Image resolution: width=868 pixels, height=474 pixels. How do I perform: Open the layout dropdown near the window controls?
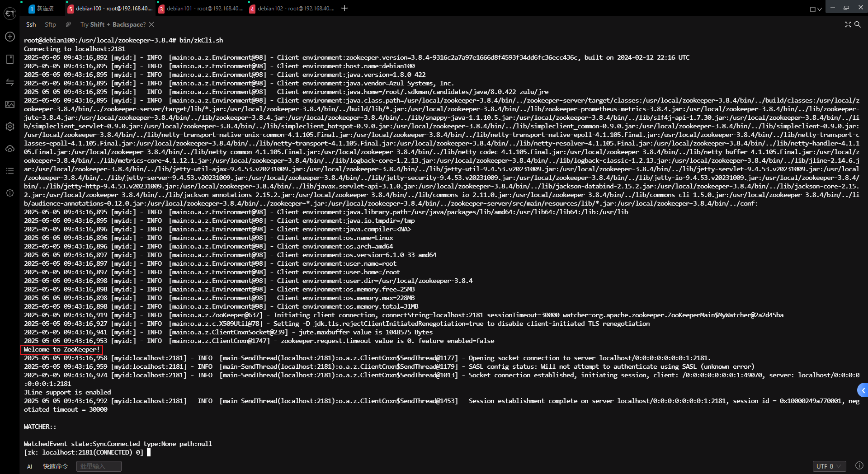[x=816, y=9]
